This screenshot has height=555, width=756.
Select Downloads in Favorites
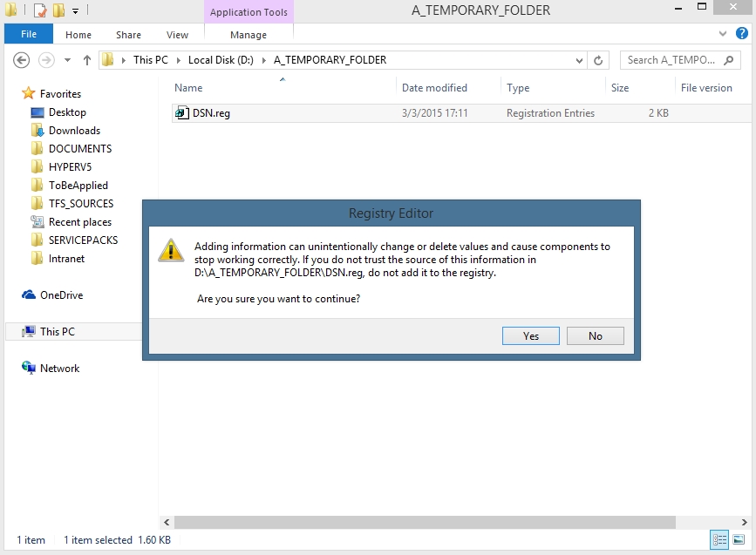coord(74,131)
